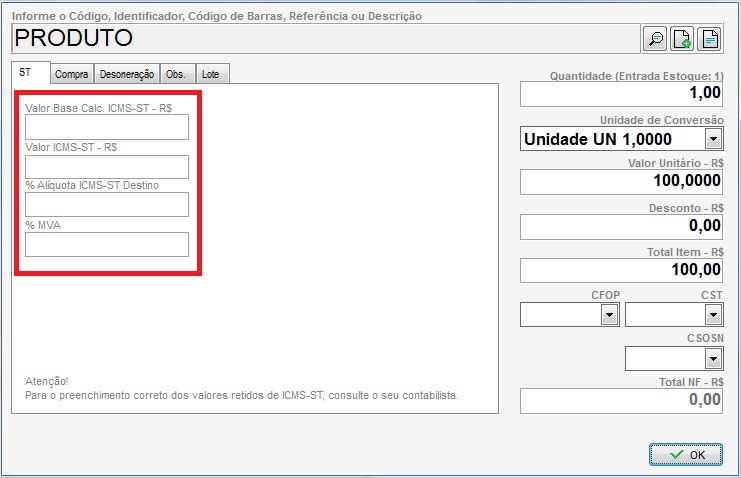Screen dimensions: 741x478
Task: Open the CFOP dropdown list
Action: click(x=608, y=315)
